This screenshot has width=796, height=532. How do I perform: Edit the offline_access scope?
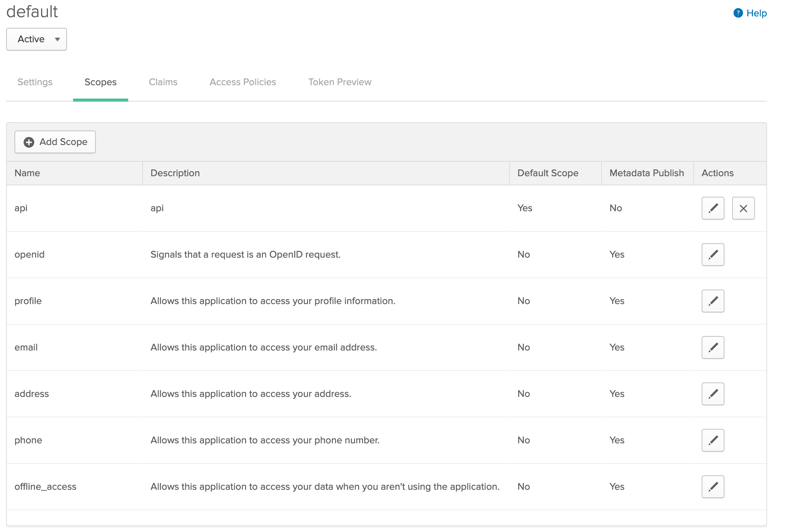pyautogui.click(x=713, y=487)
